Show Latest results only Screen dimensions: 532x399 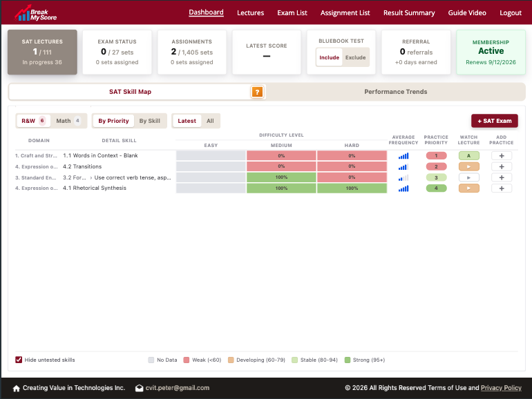(x=187, y=121)
